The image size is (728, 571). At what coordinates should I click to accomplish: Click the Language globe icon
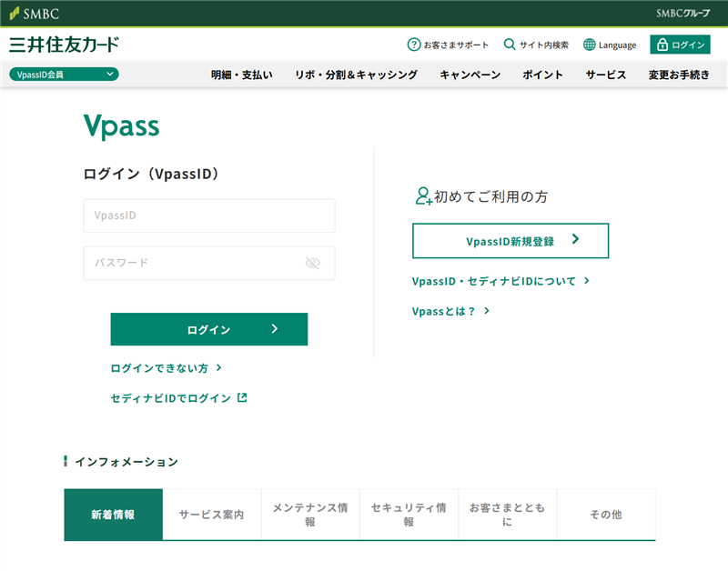589,45
